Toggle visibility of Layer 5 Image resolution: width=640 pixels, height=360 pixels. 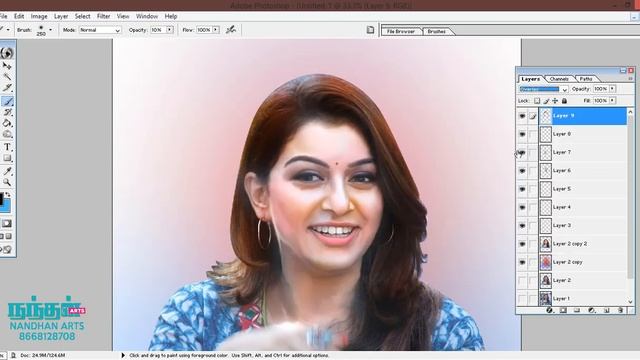click(x=522, y=189)
